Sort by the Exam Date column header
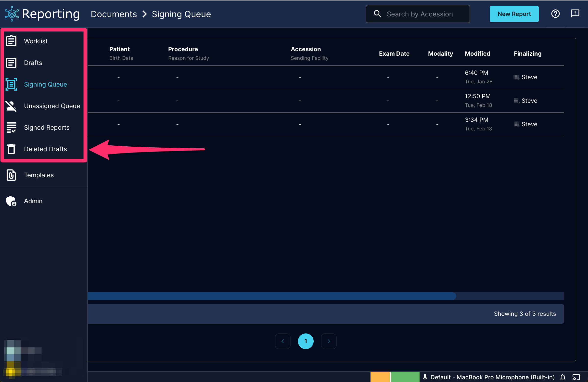This screenshot has height=382, width=588. point(394,54)
